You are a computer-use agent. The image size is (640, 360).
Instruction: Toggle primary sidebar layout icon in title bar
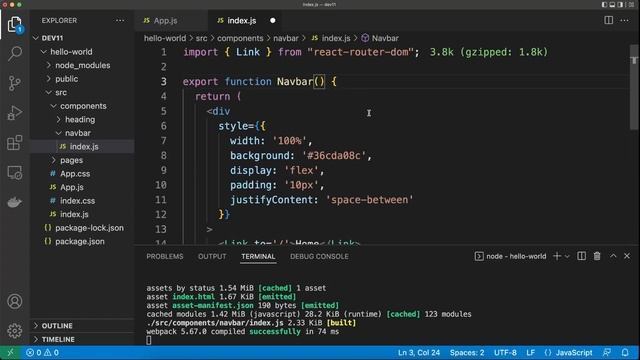604,4
